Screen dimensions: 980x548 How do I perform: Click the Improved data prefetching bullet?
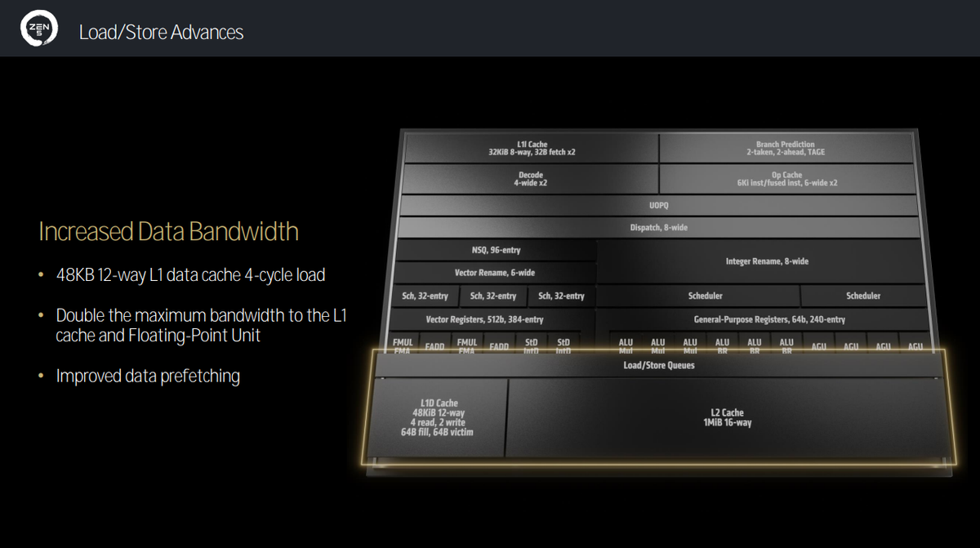[x=147, y=376]
